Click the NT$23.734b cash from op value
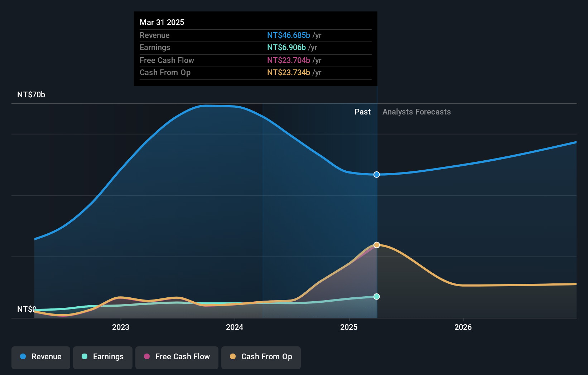This screenshot has height=375, width=588. click(x=289, y=72)
